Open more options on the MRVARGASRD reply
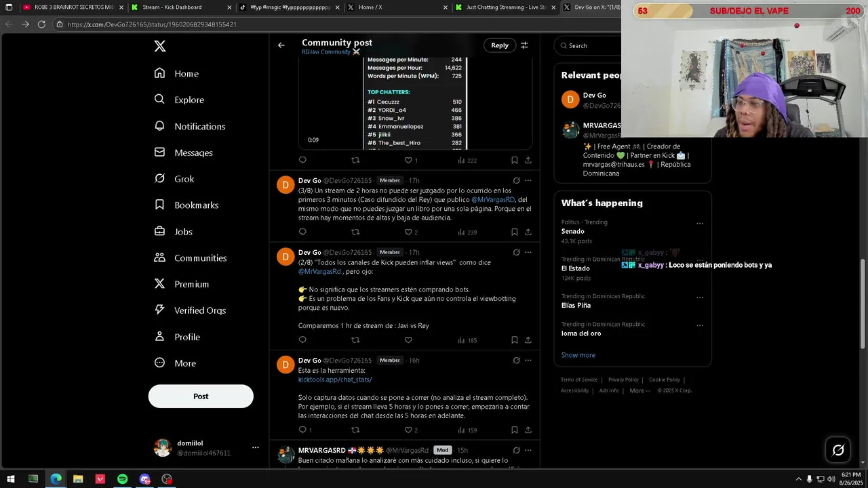 [x=528, y=450]
